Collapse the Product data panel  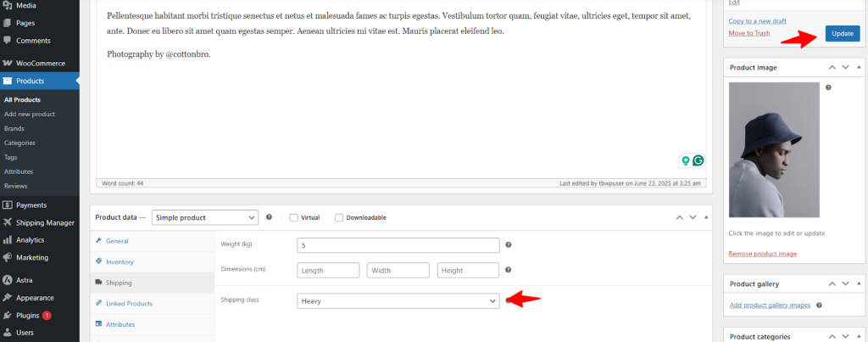pyautogui.click(x=706, y=217)
